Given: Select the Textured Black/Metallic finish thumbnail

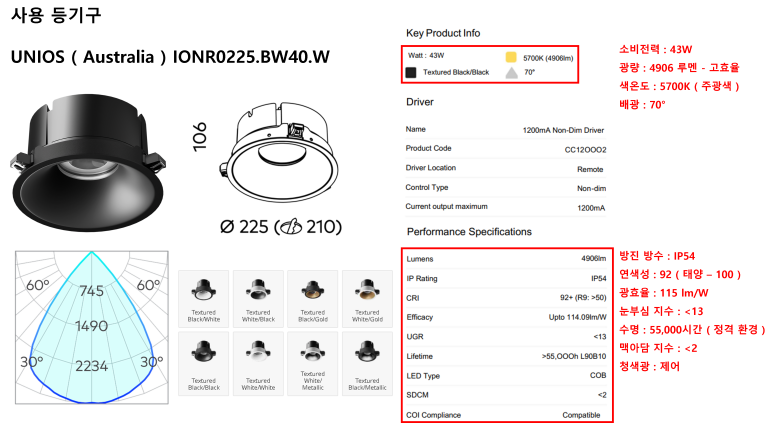Looking at the screenshot, I should [x=367, y=364].
